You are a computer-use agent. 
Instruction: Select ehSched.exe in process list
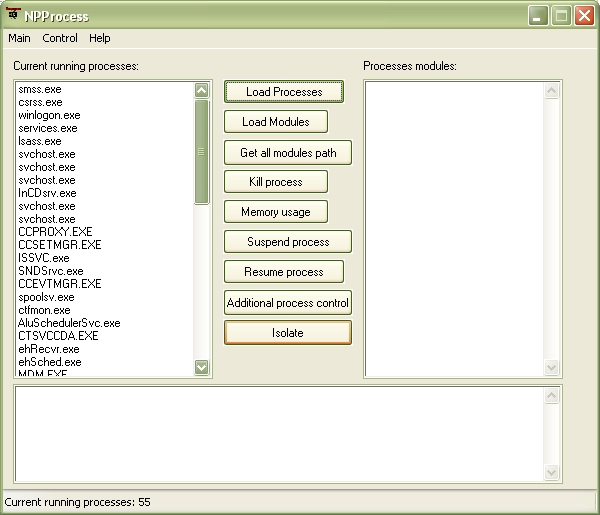[105, 362]
